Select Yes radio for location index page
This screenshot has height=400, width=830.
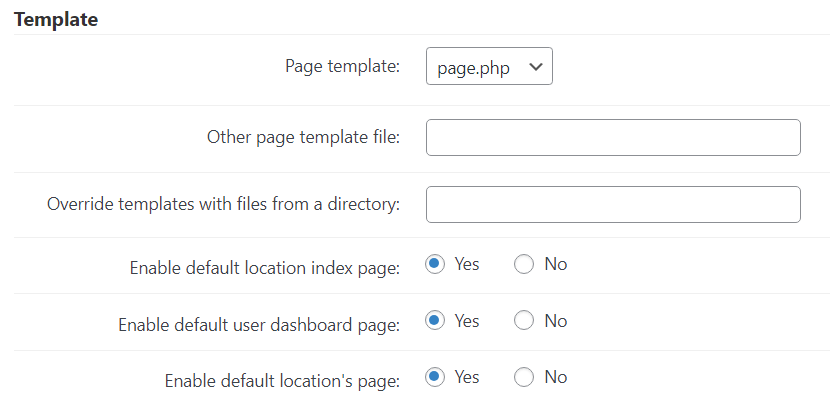435,264
